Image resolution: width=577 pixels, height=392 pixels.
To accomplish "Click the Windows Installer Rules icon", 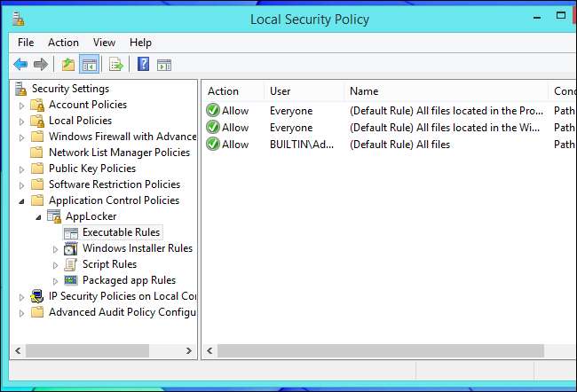I will click(71, 248).
